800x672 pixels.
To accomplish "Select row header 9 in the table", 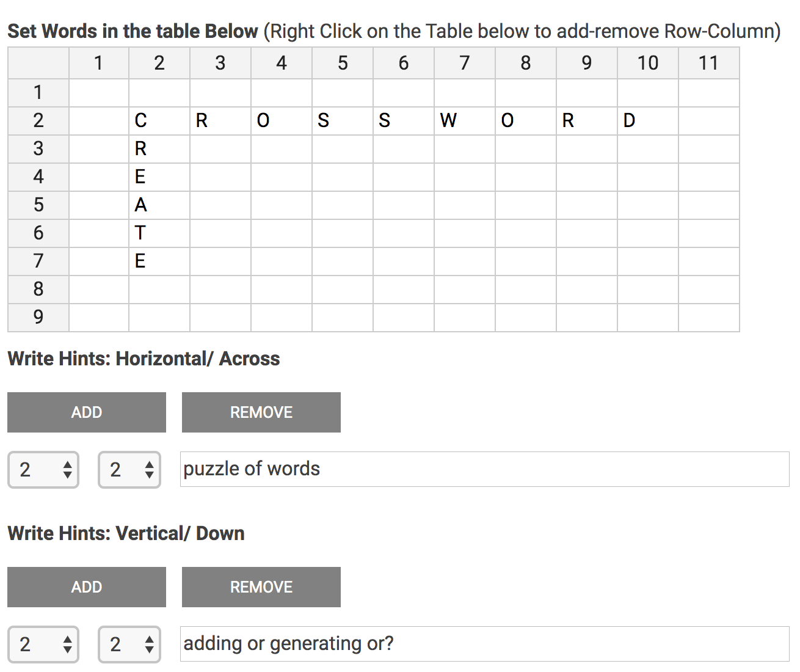I will pos(38,317).
